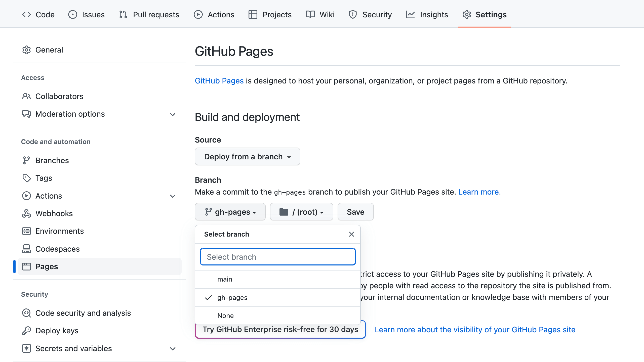
Task: Click the branch icon on gh-pages button
Action: pyautogui.click(x=208, y=212)
